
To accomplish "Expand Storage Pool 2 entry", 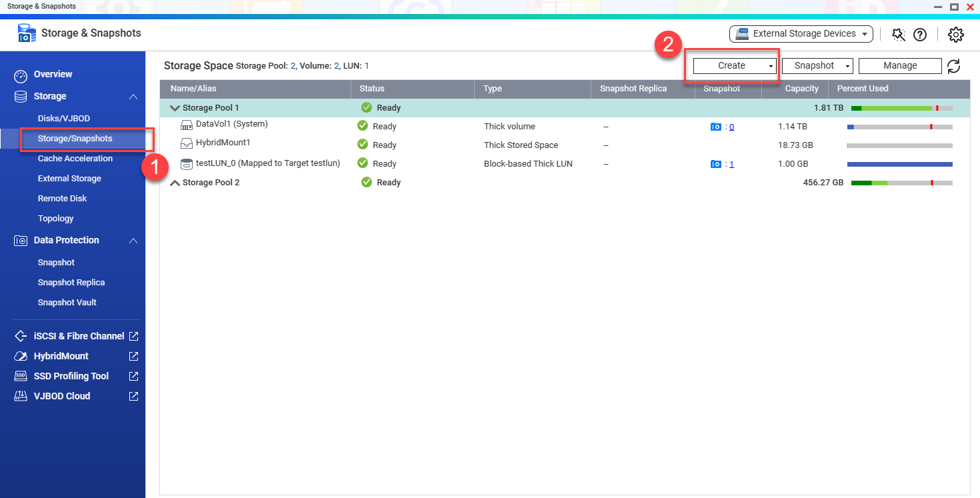I will [174, 182].
